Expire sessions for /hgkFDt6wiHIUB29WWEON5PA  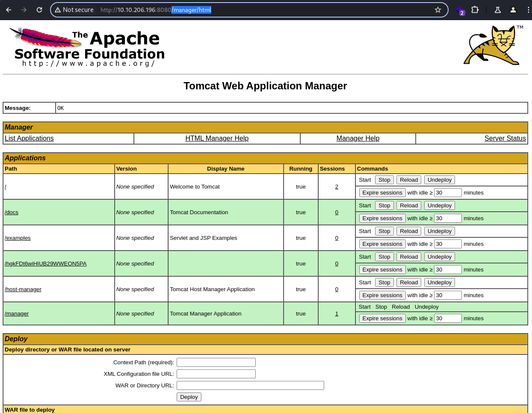(382, 270)
